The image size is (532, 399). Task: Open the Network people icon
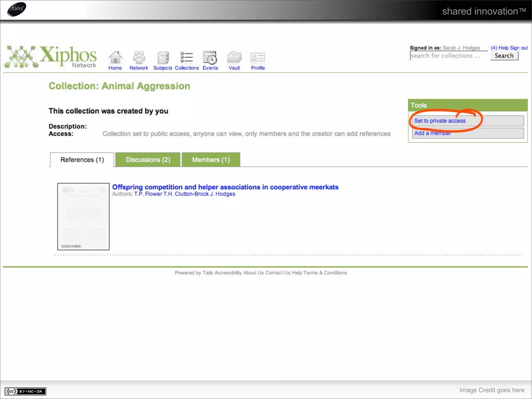coord(139,58)
